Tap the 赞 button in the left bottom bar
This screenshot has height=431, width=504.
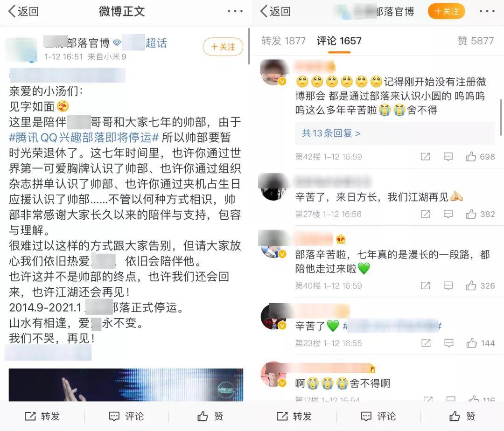[210, 416]
